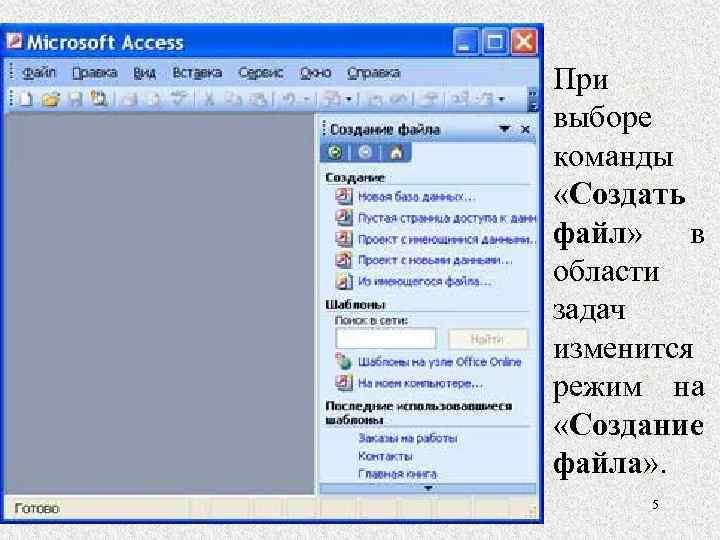Click the Print toolbar icon
The height and width of the screenshot is (540, 720).
click(x=130, y=99)
